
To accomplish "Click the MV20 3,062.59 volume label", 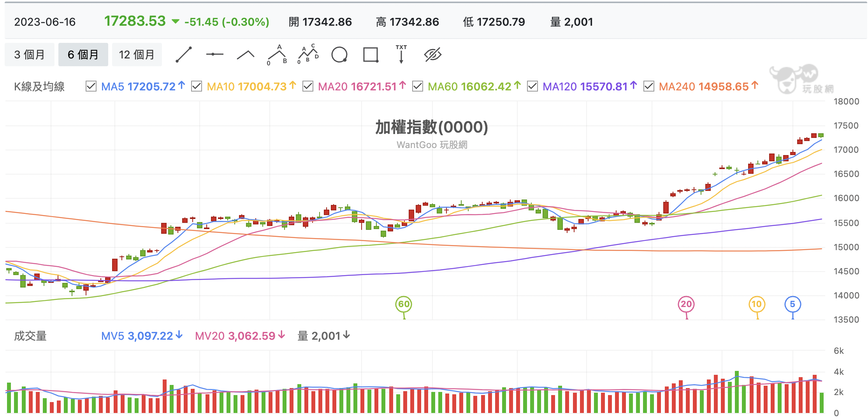I will coord(240,336).
